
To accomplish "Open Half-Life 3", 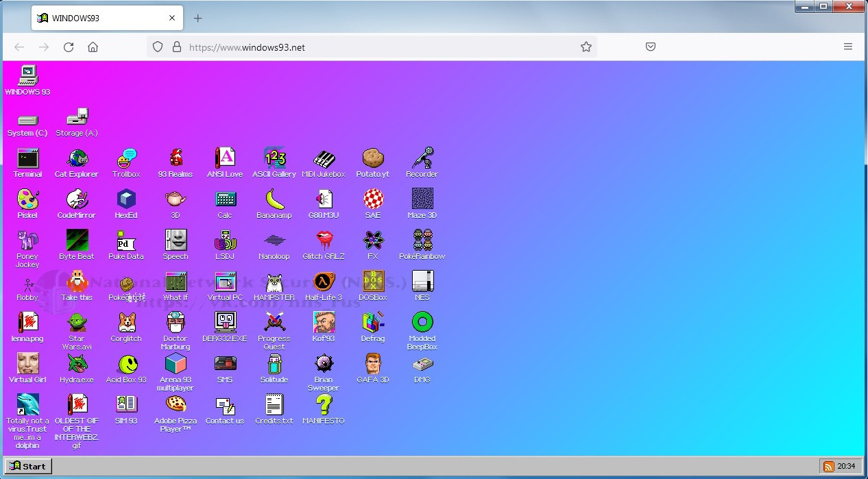I will 324,282.
